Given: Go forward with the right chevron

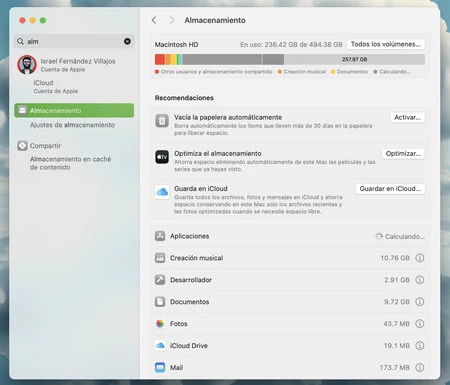Looking at the screenshot, I should (x=172, y=20).
